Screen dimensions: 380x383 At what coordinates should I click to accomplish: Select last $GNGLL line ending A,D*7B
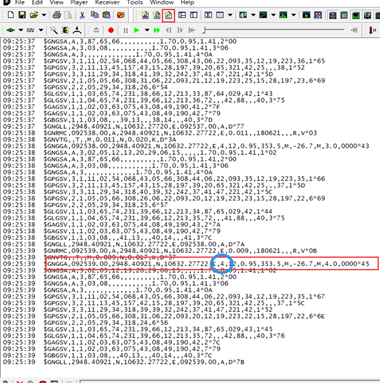(x=144, y=362)
